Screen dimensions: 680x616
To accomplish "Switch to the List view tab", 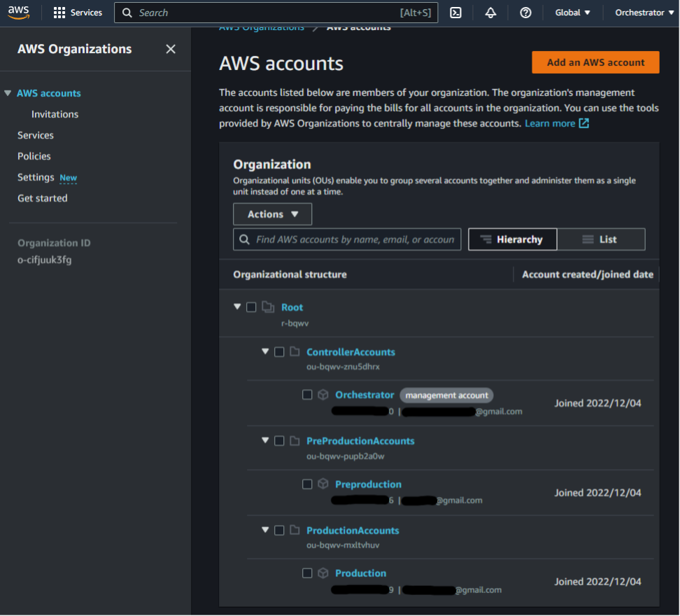I will pyautogui.click(x=601, y=239).
